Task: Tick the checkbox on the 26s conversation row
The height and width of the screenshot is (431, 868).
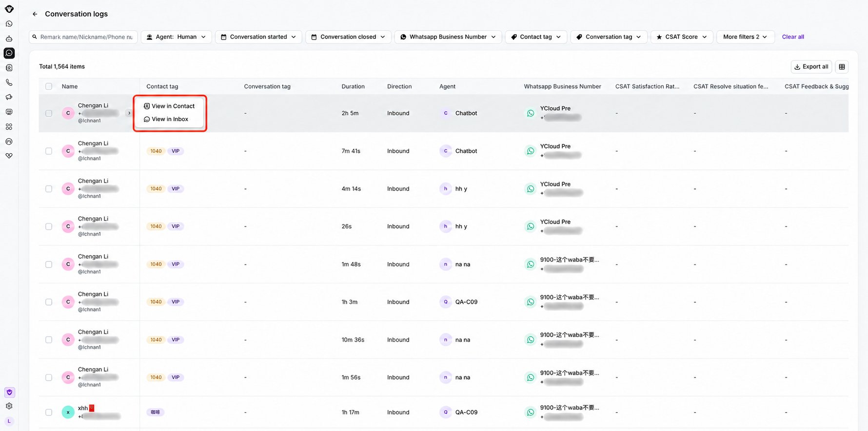Action: pos(49,226)
